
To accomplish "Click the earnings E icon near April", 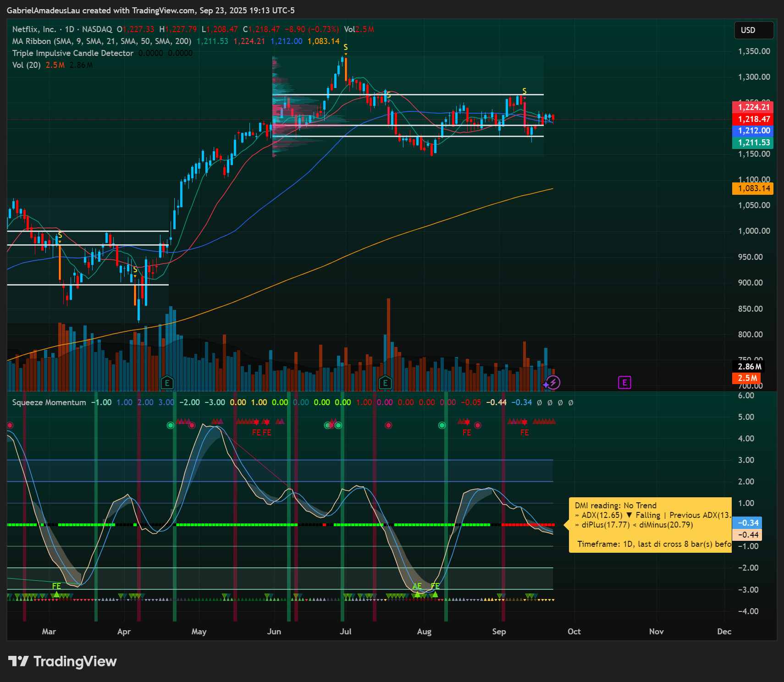I will [167, 383].
